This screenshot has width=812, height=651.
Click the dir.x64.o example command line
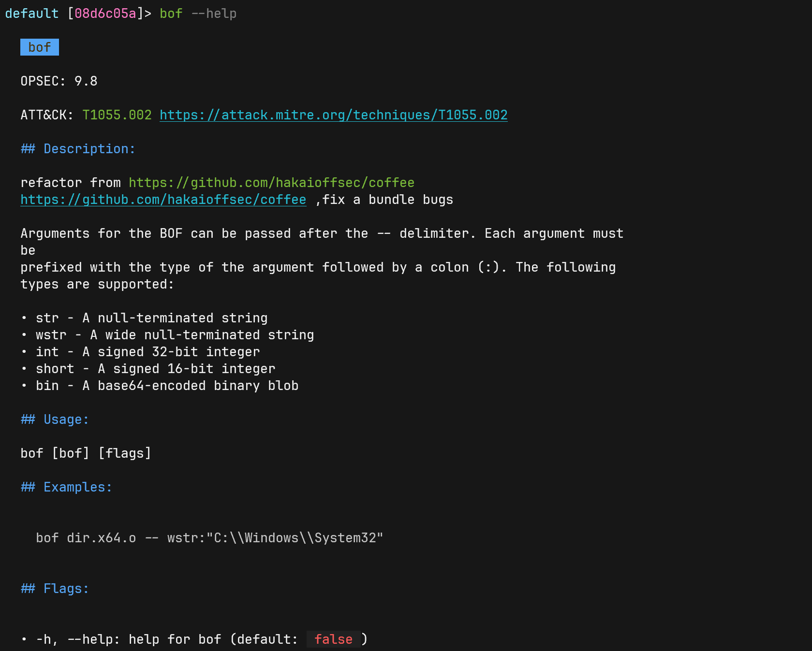pos(209,538)
